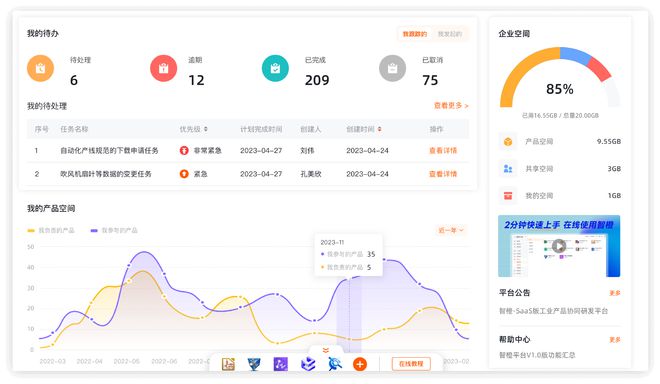Open the tan drawing-sheet app icon
The height and width of the screenshot is (384, 660).
click(228, 364)
